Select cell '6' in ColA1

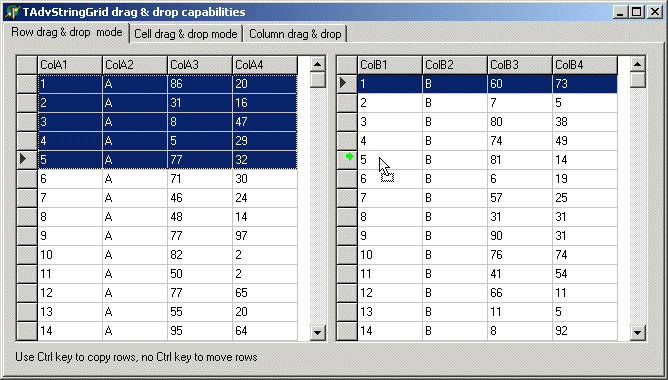[x=70, y=179]
